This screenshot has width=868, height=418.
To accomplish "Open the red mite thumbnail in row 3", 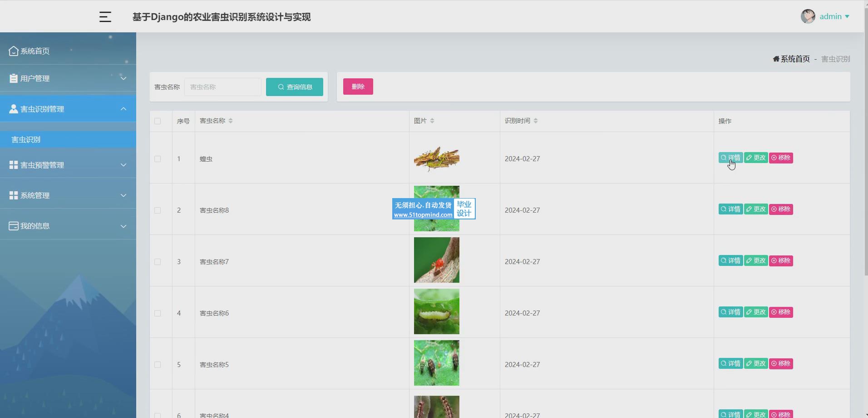I will [x=436, y=260].
